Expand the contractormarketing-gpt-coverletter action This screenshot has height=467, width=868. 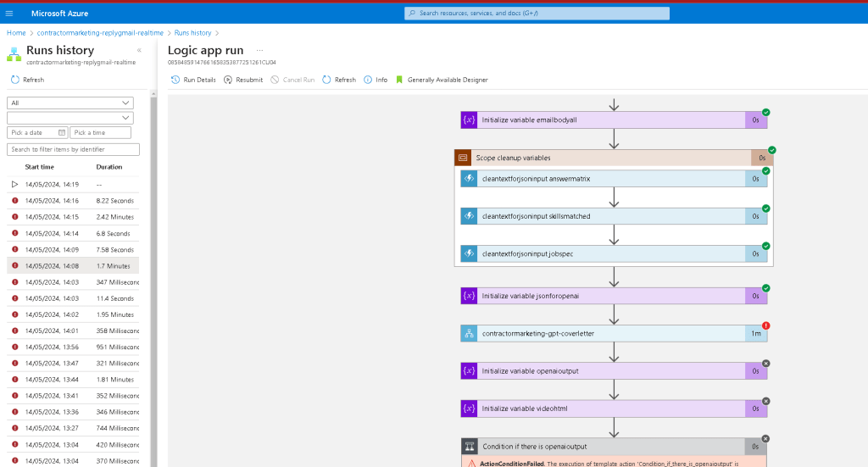pos(614,334)
